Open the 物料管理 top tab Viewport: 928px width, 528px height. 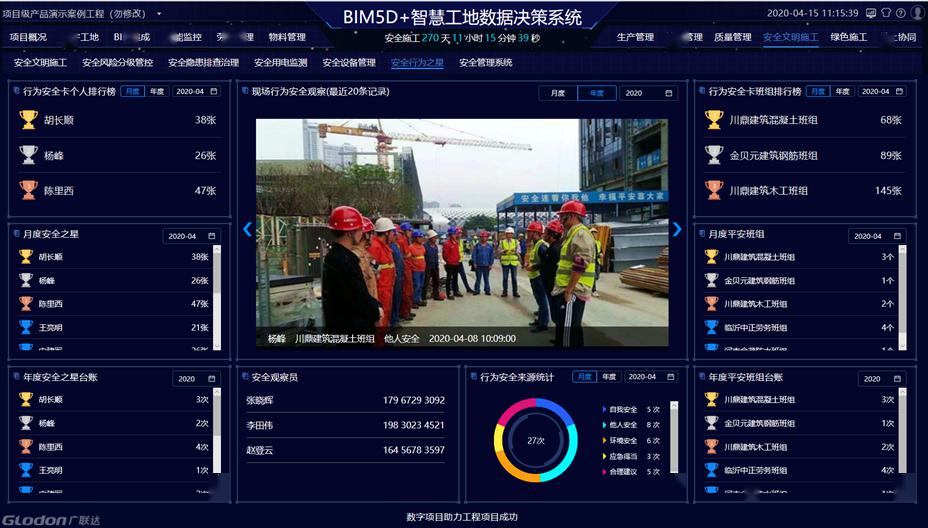(x=287, y=37)
